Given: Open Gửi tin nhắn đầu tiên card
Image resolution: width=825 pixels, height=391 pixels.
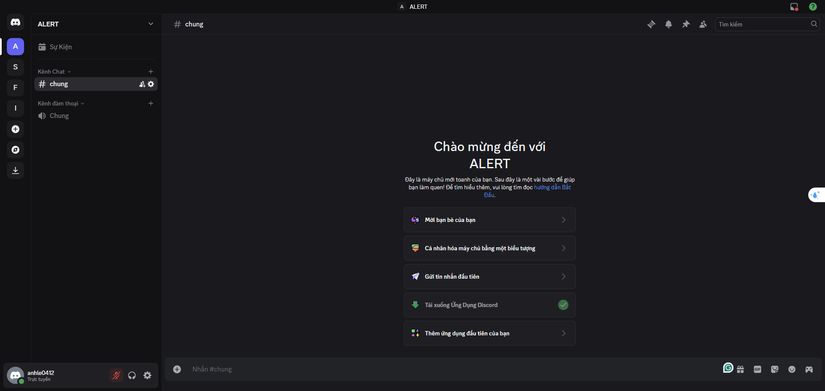Looking at the screenshot, I should tap(490, 277).
